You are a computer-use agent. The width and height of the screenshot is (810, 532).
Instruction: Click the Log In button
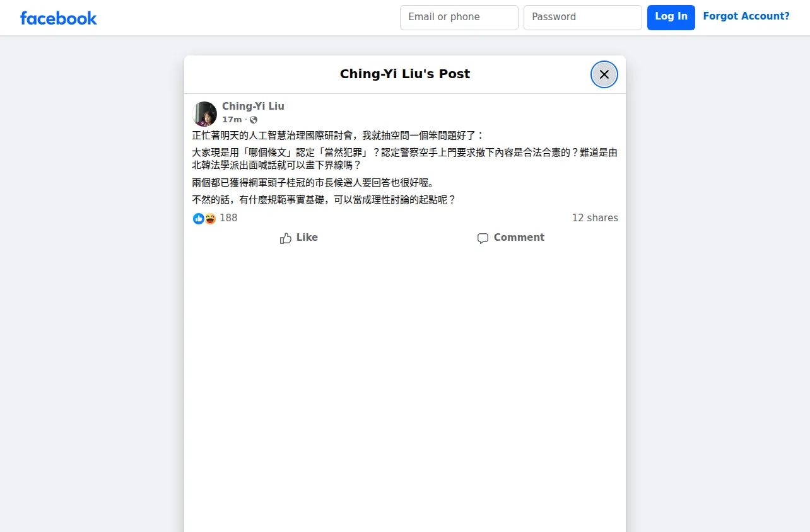click(x=671, y=18)
